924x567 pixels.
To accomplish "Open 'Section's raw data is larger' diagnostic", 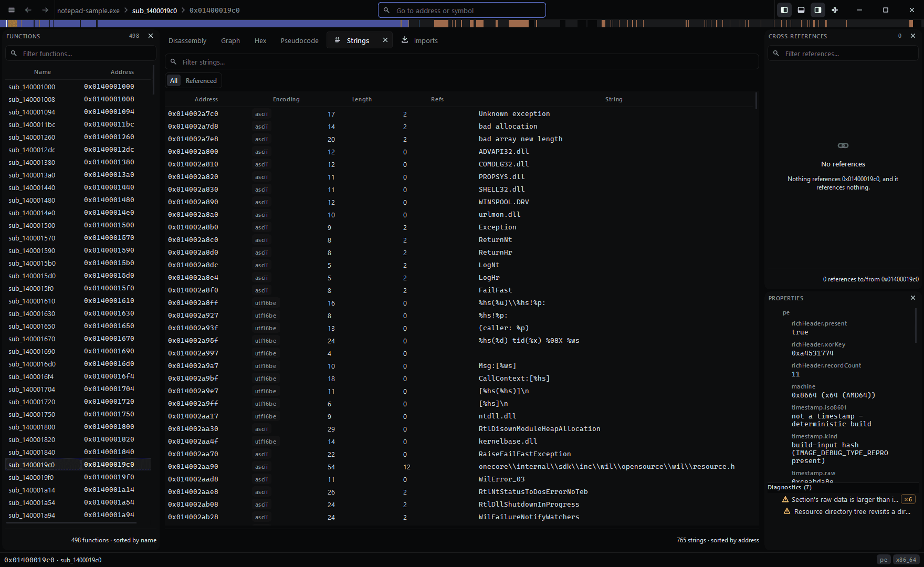I will click(x=845, y=499).
